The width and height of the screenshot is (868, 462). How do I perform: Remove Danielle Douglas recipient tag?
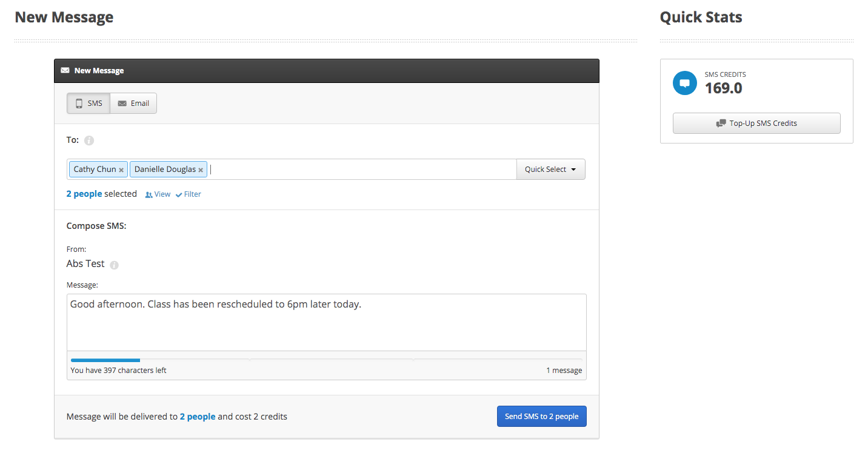(201, 170)
